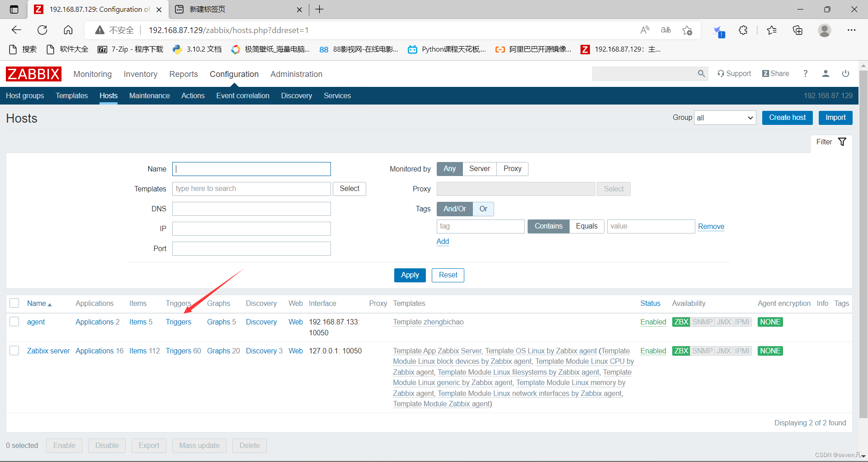Open the browser home icon

click(x=68, y=30)
